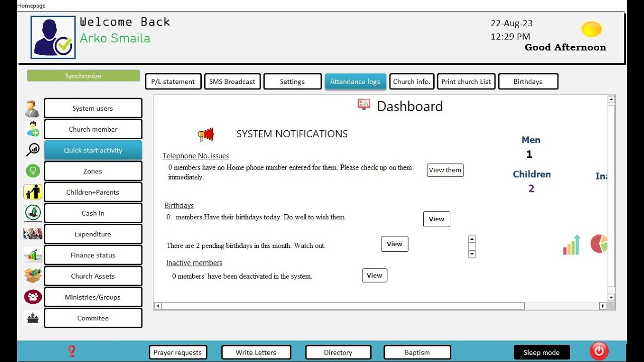Screen dimensions: 644x362
Task: Click View them for telephone issues
Action: pos(445,170)
